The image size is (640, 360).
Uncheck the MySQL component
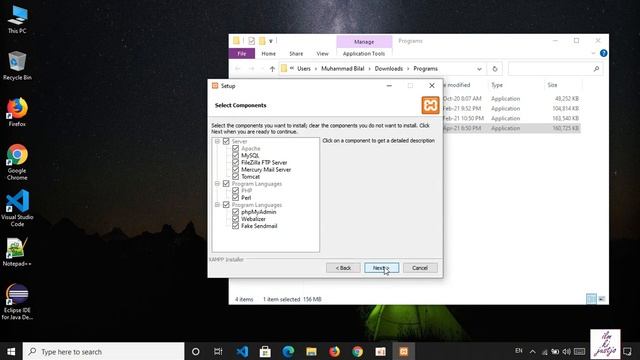click(x=236, y=155)
